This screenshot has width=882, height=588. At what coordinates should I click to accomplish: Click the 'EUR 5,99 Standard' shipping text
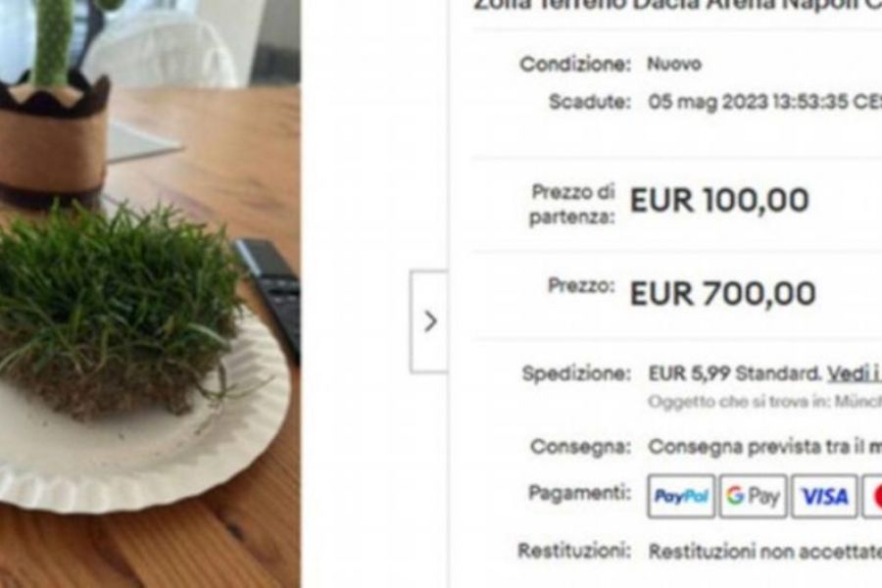pos(734,373)
